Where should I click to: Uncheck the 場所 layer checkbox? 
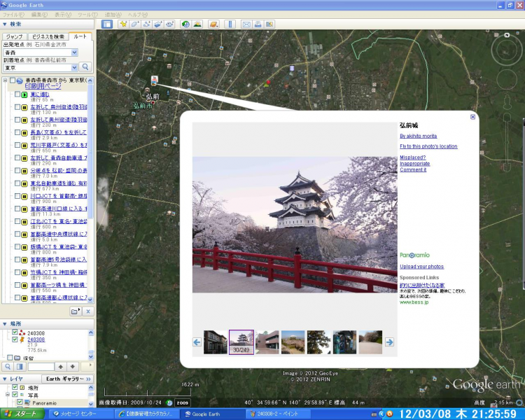(x=15, y=387)
